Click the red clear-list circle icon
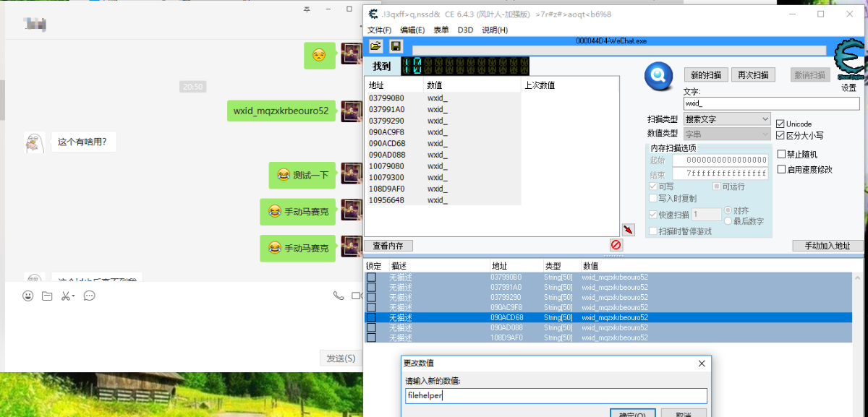The height and width of the screenshot is (417, 868). (616, 245)
